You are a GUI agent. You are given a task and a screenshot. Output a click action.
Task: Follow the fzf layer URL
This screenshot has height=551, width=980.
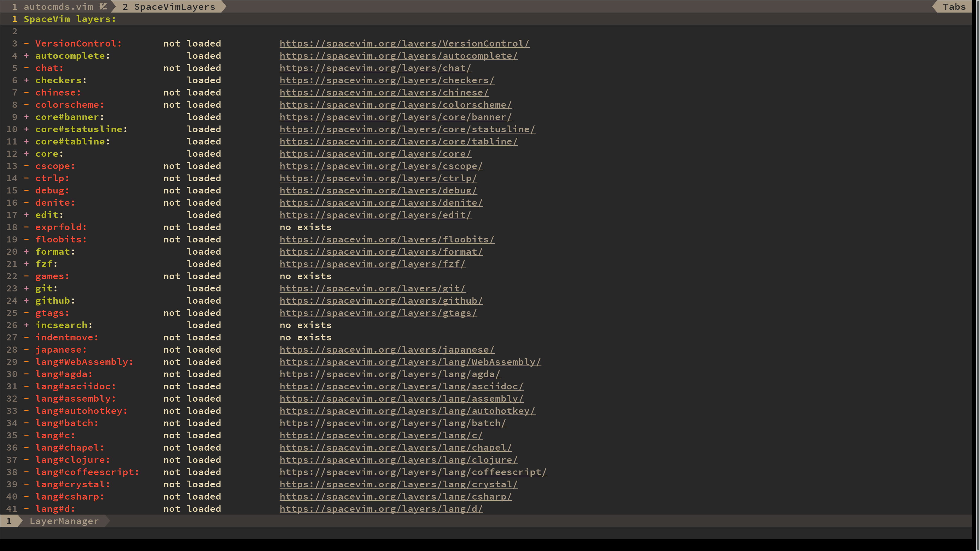[372, 264]
